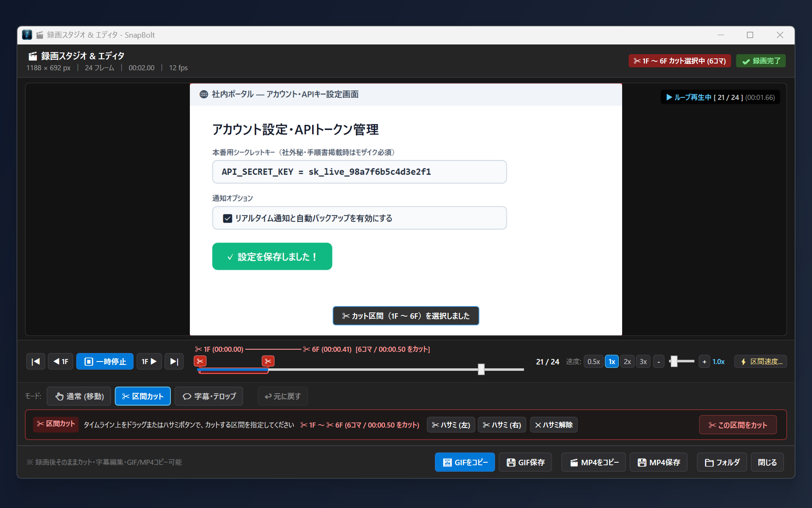Click the red カット選択中 status badge
The width and height of the screenshot is (812, 508).
[680, 61]
